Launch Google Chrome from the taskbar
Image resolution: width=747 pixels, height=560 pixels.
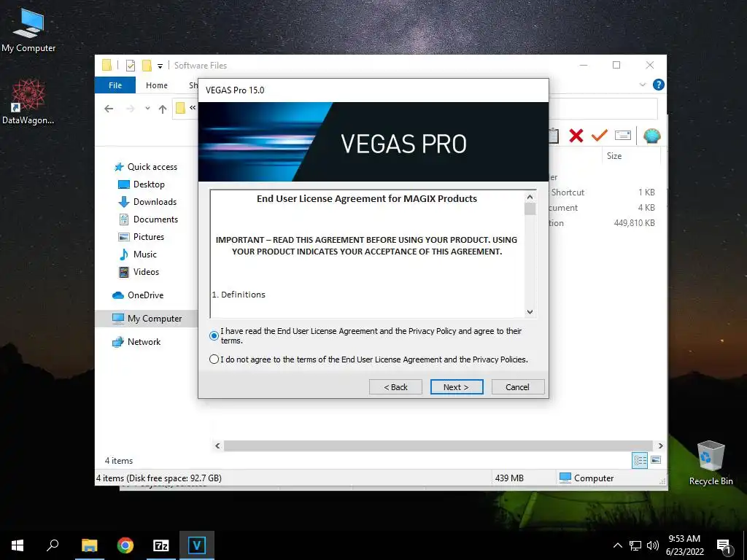click(125, 545)
